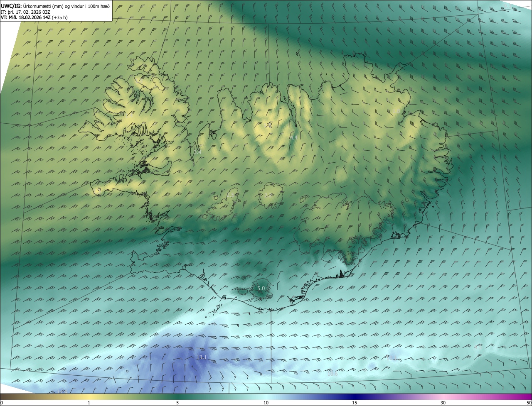This screenshot has height=406, width=532.
Task: Click the "3.4" value label on the map
Action: (x=197, y=152)
